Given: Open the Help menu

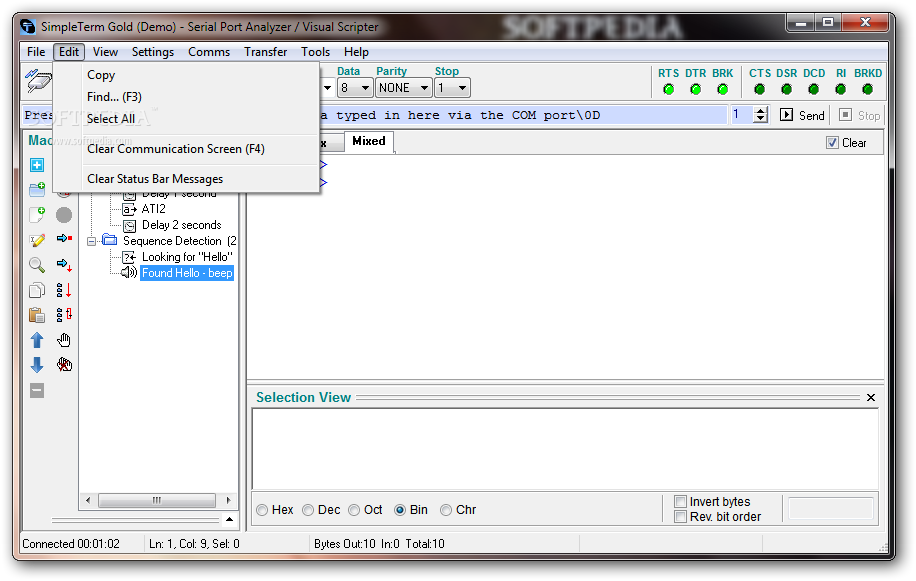Looking at the screenshot, I should coord(356,52).
